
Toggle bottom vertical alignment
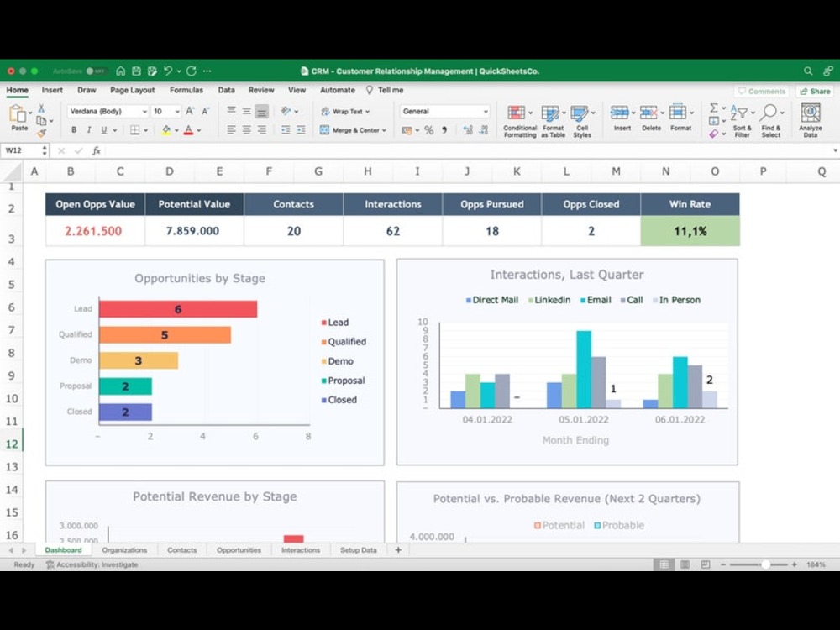point(262,111)
